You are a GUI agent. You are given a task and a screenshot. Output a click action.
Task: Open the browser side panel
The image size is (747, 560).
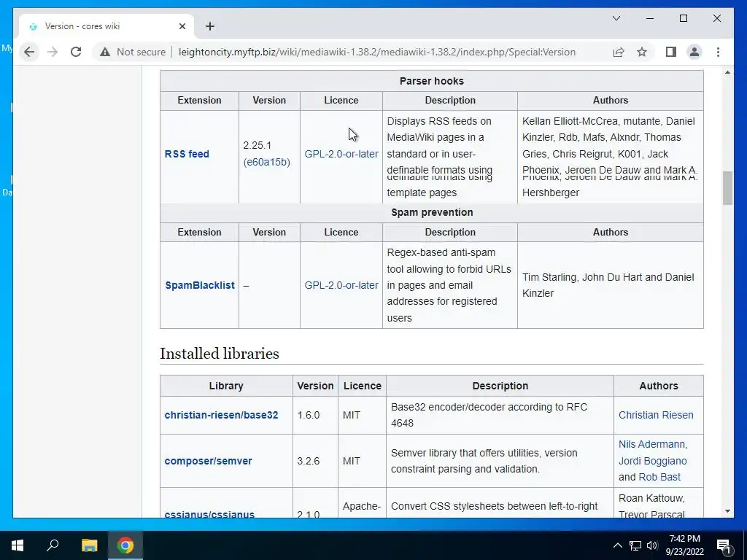tap(671, 52)
